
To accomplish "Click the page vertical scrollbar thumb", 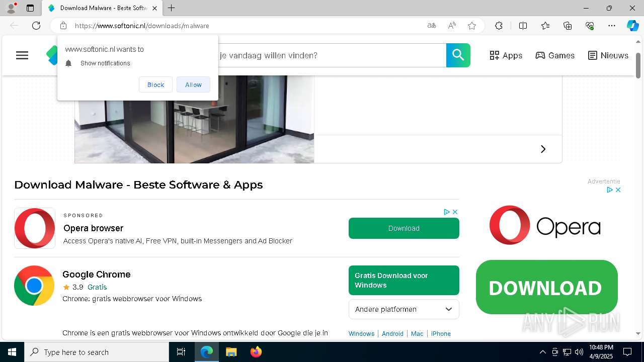I will (638, 65).
